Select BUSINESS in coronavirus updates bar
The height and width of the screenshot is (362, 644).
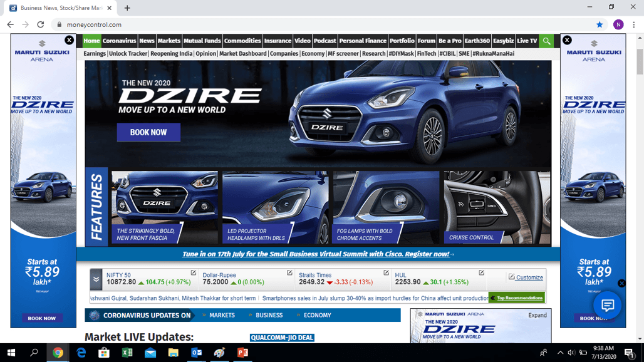269,315
